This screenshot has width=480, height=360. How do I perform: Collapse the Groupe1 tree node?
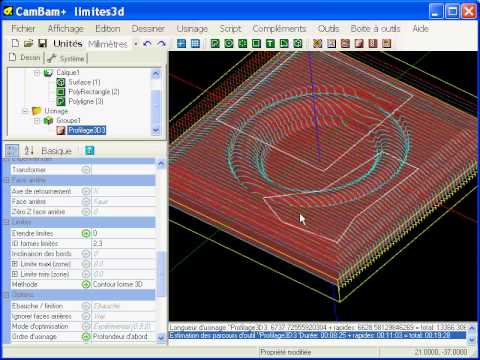(37, 121)
